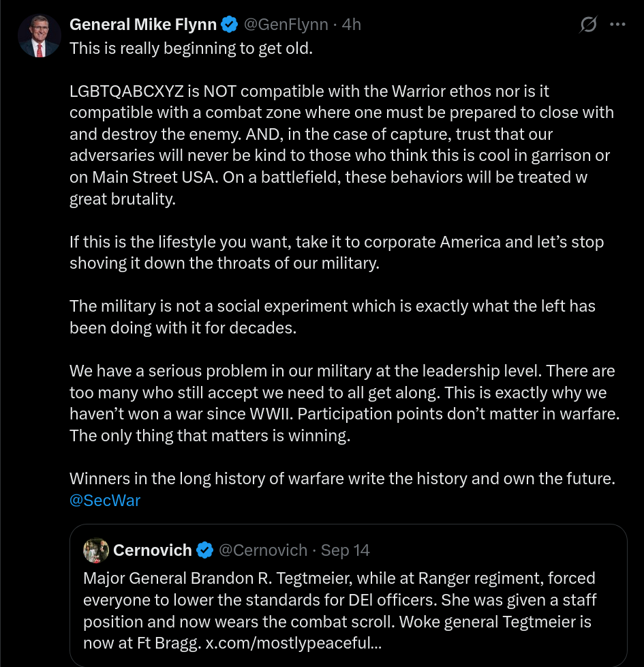
Task: Click the verified badge next to Cernovich
Action: pyautogui.click(x=204, y=550)
